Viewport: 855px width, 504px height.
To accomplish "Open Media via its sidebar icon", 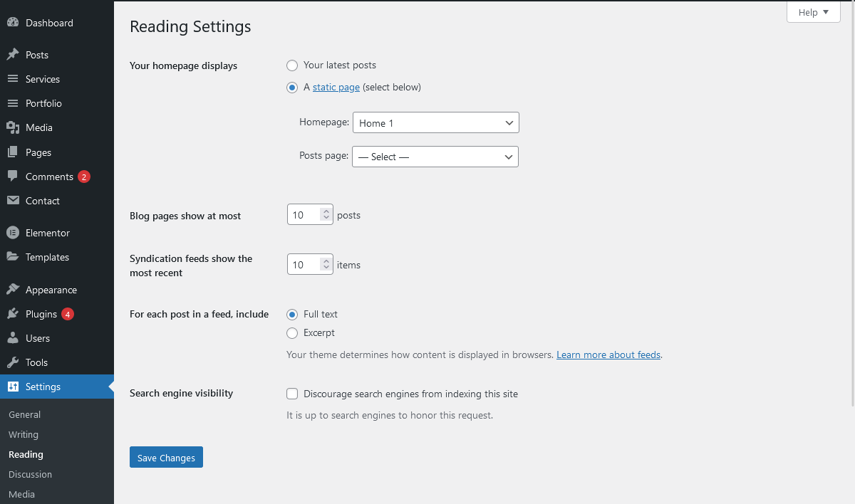I will pyautogui.click(x=13, y=127).
